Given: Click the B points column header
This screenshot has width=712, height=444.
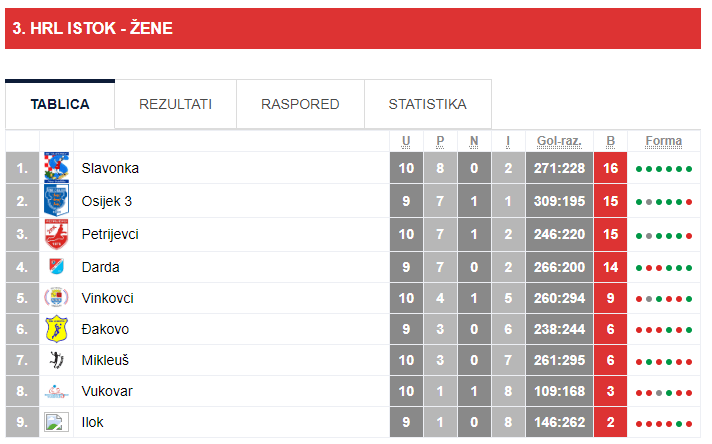Looking at the screenshot, I should tap(610, 141).
